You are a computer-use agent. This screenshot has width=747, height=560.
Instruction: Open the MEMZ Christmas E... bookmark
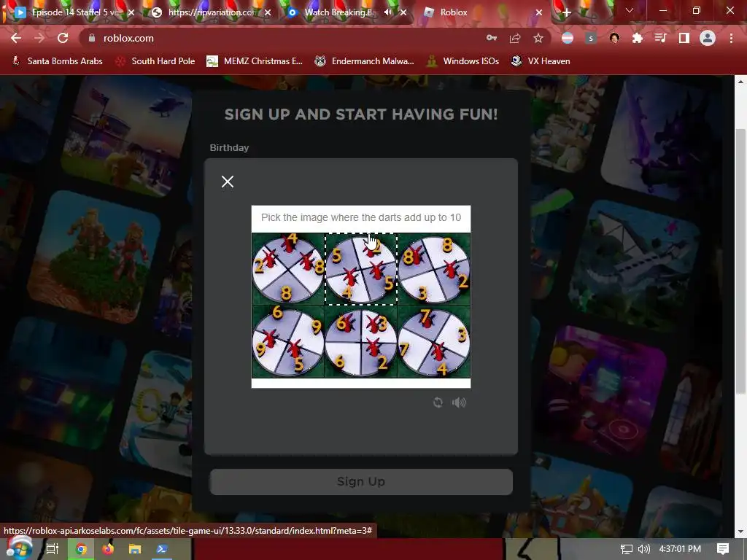coord(255,61)
